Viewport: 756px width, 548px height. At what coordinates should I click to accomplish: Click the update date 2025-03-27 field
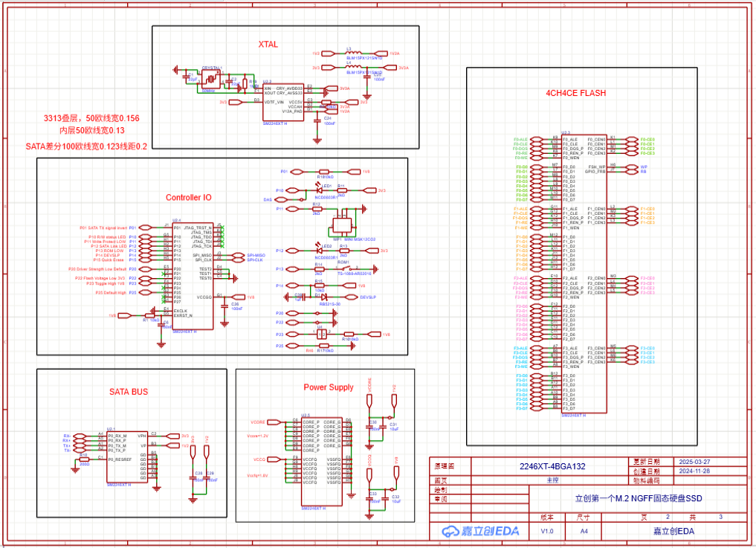point(694,462)
